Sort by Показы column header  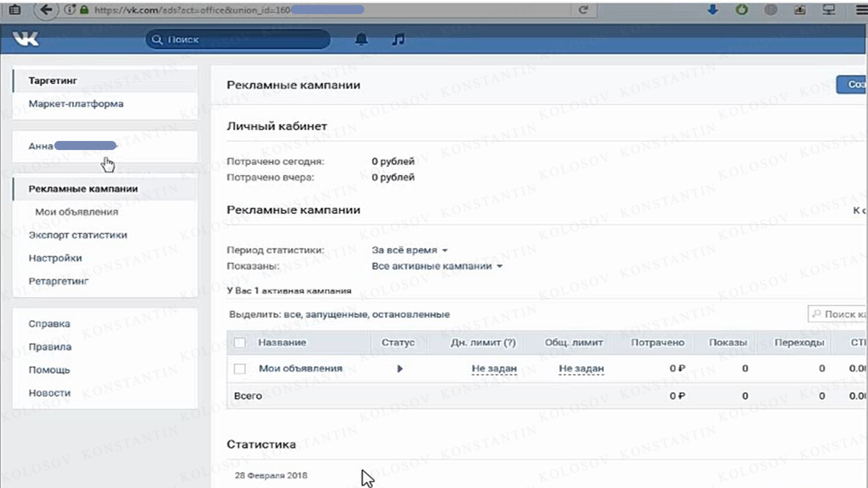point(728,343)
